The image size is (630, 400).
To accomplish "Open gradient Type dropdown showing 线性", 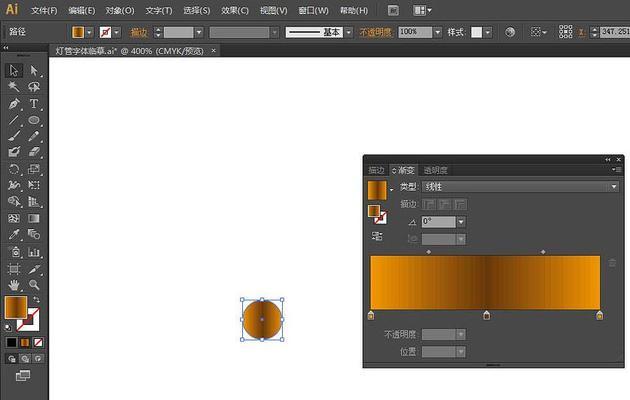I will click(520, 187).
